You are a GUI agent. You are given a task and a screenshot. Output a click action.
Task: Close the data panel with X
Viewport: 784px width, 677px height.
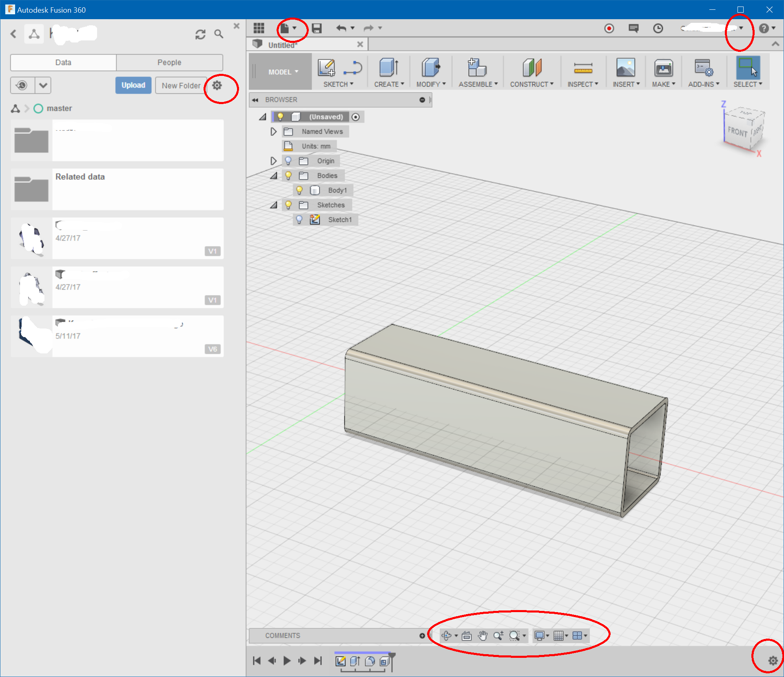[x=237, y=26]
